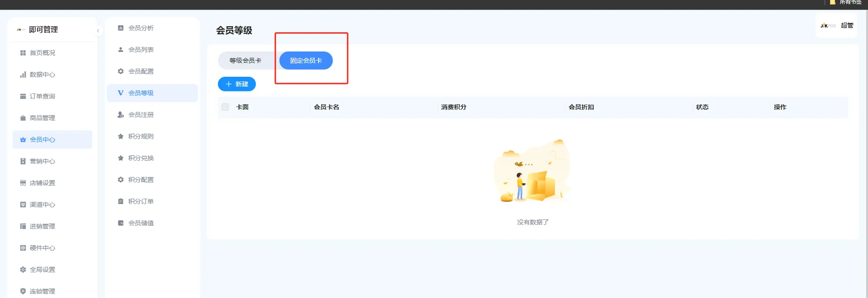The width and height of the screenshot is (868, 298).
Task: Switch to the 等级会员卡 tab
Action: point(245,61)
